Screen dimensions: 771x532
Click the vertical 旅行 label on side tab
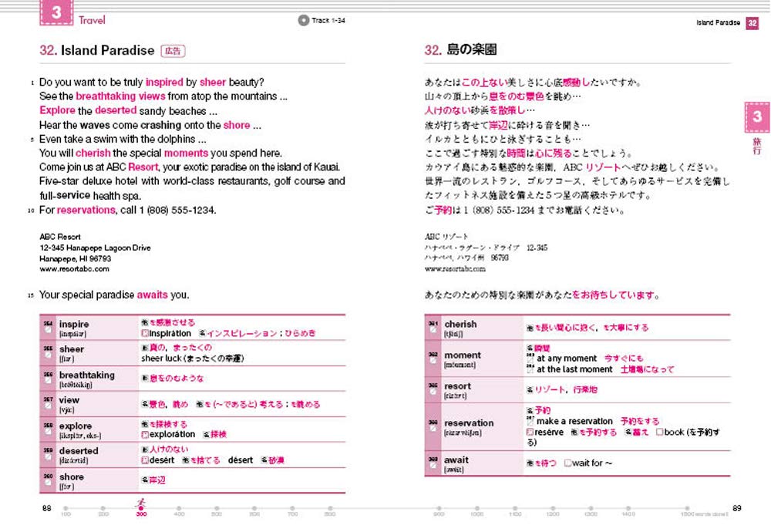(757, 146)
